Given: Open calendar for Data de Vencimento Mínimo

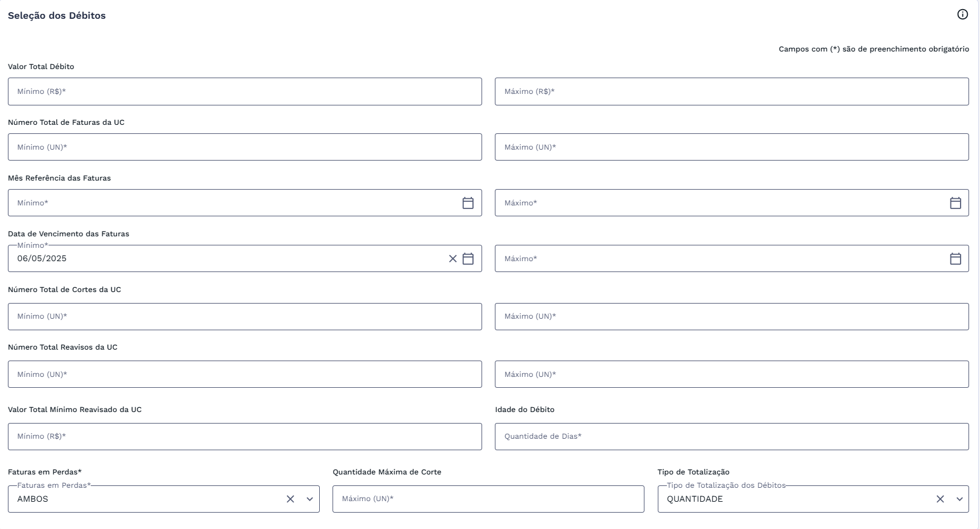Looking at the screenshot, I should [x=468, y=259].
